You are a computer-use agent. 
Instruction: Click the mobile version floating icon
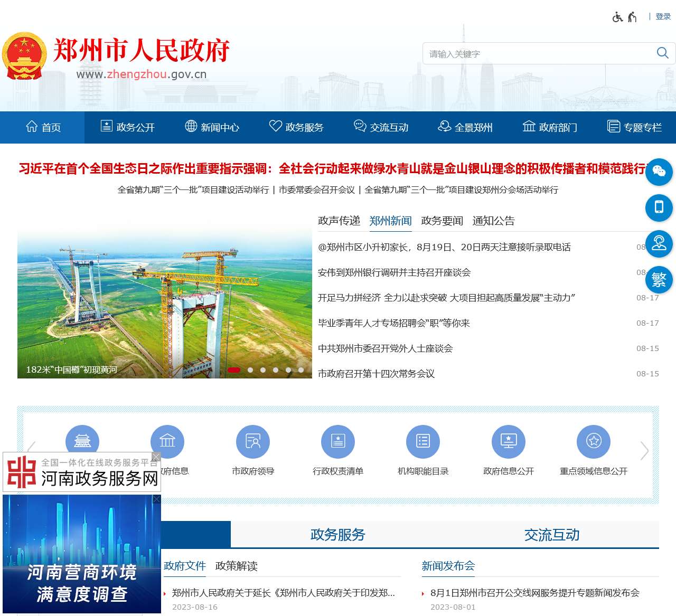tap(659, 208)
